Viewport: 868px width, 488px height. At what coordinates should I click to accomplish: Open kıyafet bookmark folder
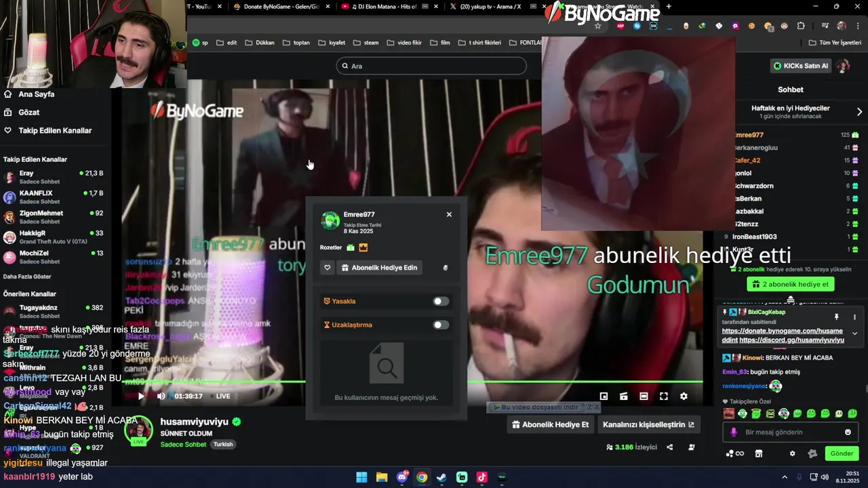click(x=332, y=43)
